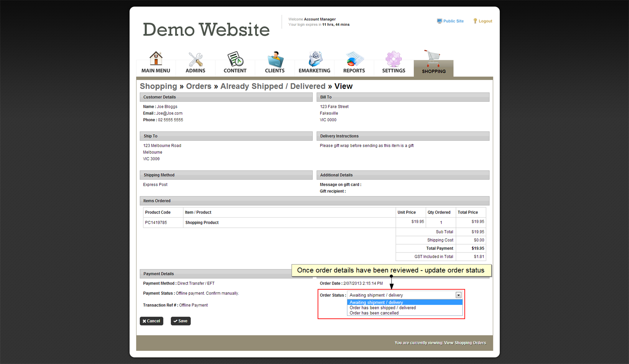Navigate to Shopping breadcrumb link
Screen dimensions: 629x364
click(158, 86)
